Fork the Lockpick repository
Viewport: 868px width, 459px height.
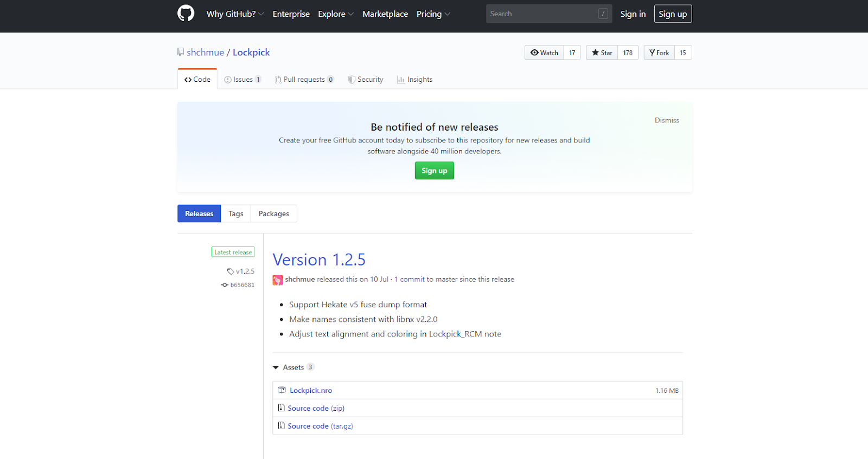pos(659,53)
